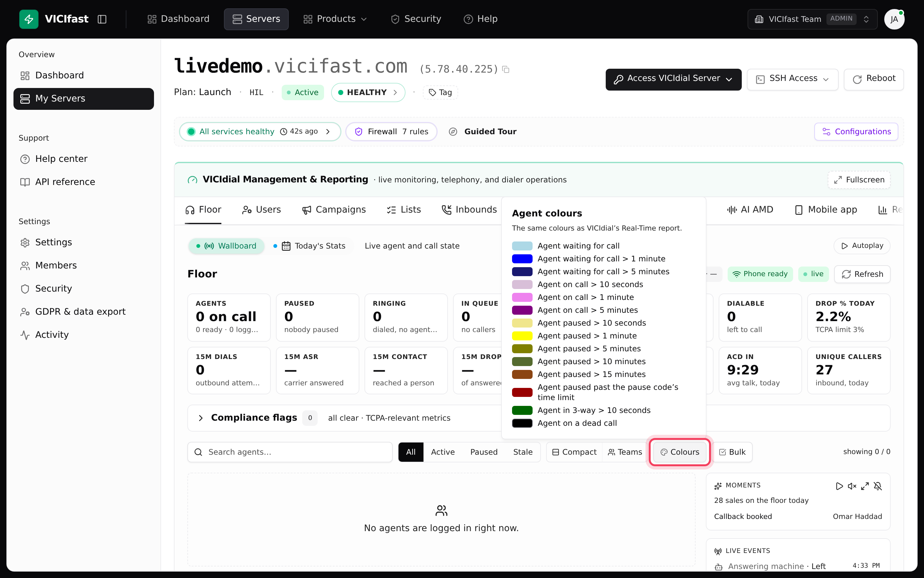Viewport: 924px width, 578px height.
Task: Open GDPR & data export
Action: coord(84,311)
